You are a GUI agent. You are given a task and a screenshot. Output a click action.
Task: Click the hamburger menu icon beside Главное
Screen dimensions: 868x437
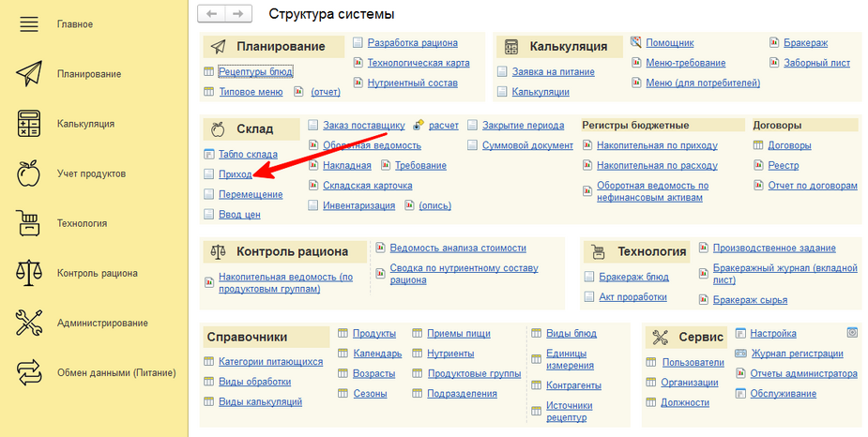29,23
